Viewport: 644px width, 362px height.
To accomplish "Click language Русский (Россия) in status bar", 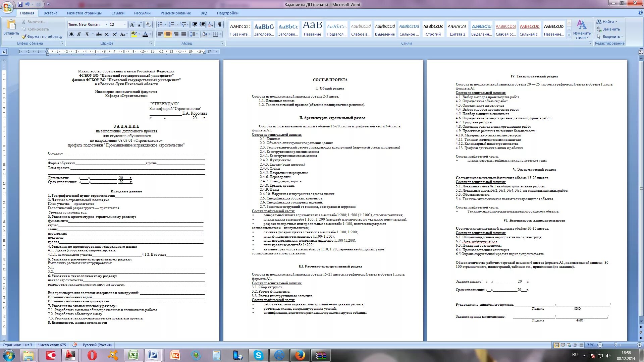I will pos(97,345).
